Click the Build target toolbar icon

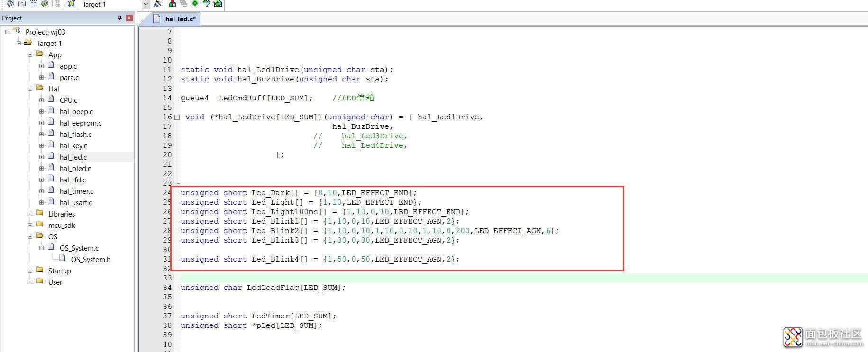tap(22, 4)
